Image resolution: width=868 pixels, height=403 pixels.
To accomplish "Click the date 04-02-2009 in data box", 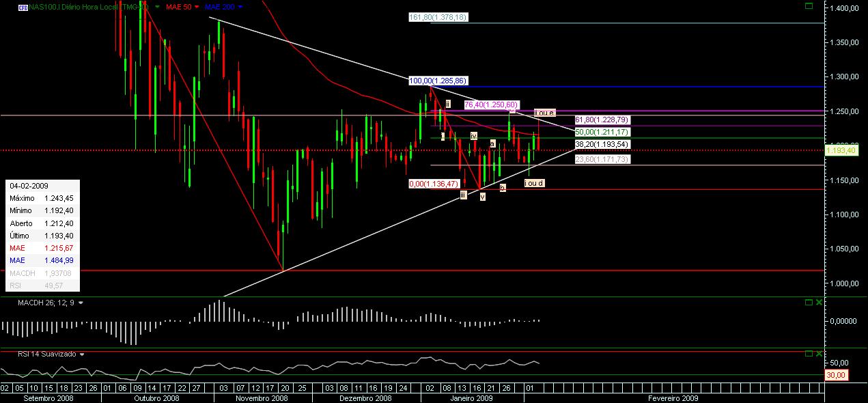I will [x=28, y=185].
